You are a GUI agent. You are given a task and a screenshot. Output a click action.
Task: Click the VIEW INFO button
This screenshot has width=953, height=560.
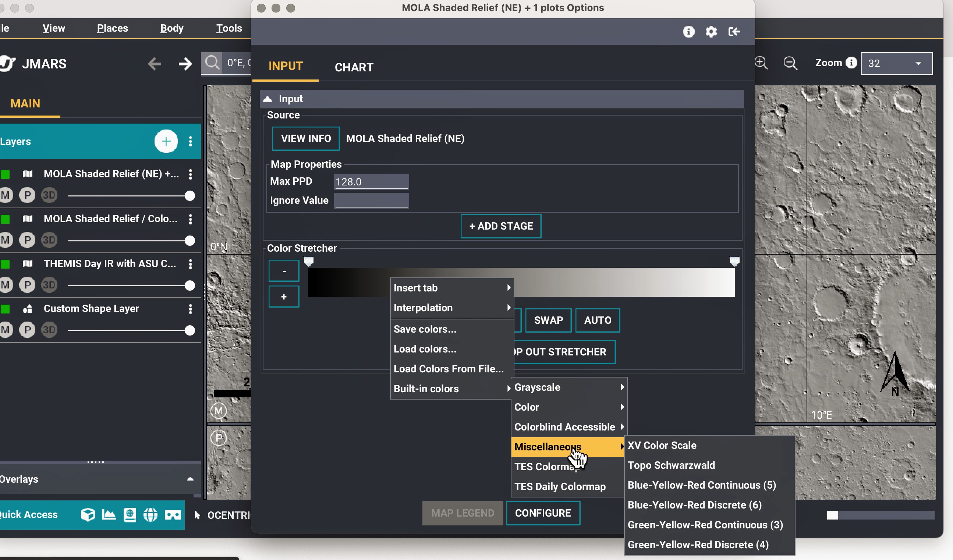(305, 138)
